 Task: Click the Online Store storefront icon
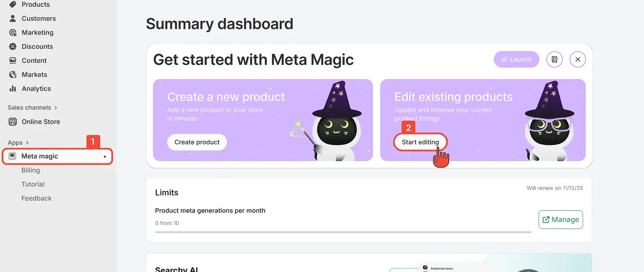[x=13, y=121]
